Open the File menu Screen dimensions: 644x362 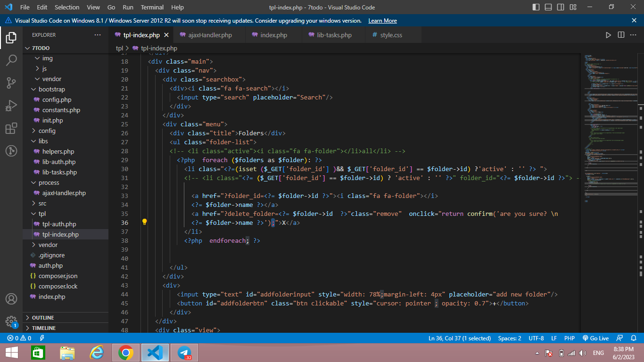[x=25, y=7]
